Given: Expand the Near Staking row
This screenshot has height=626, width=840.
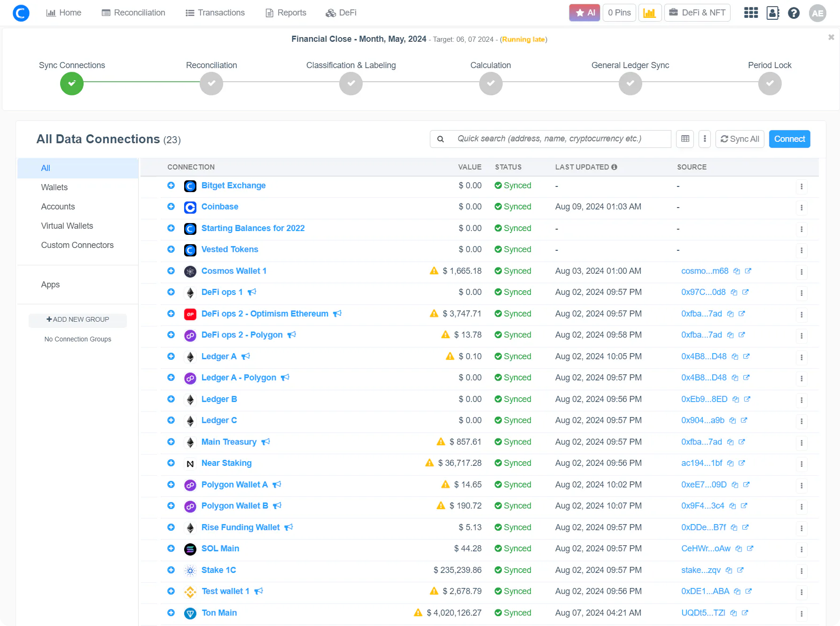Looking at the screenshot, I should [171, 463].
